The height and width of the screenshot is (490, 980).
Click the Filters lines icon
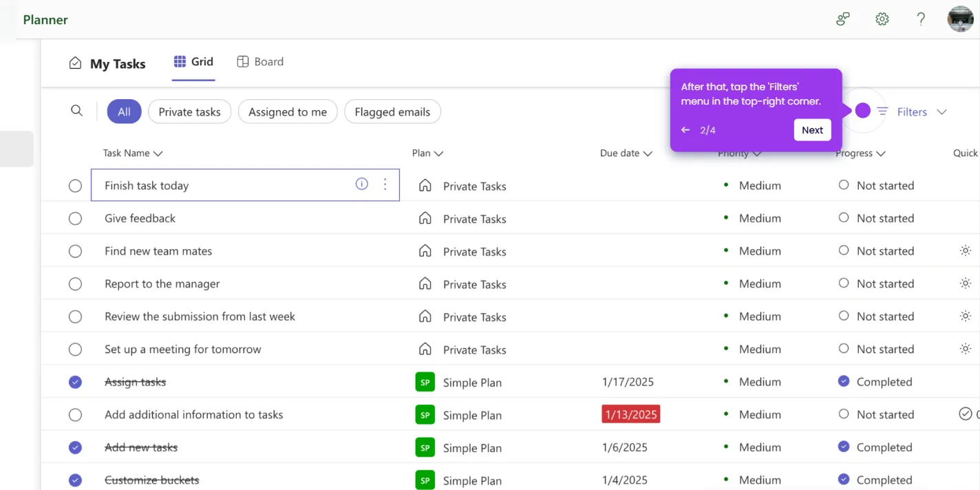(882, 111)
